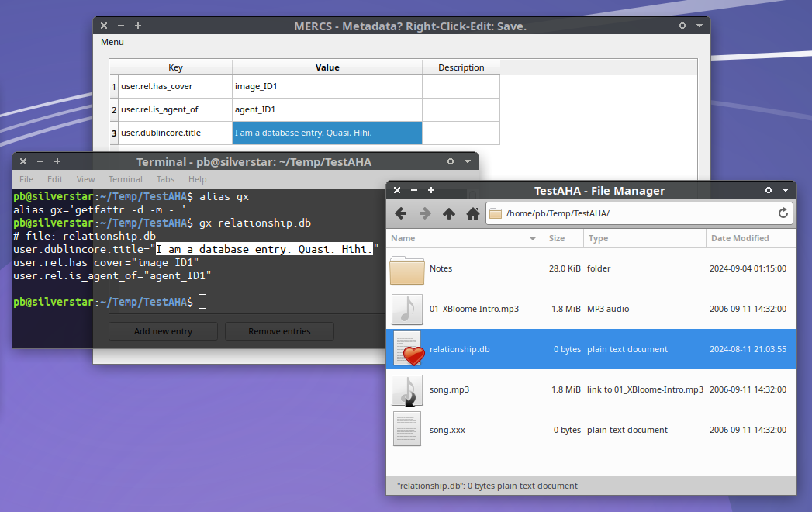Go to parent folder with up arrow
Screen dimensions: 812x512
[448, 213]
